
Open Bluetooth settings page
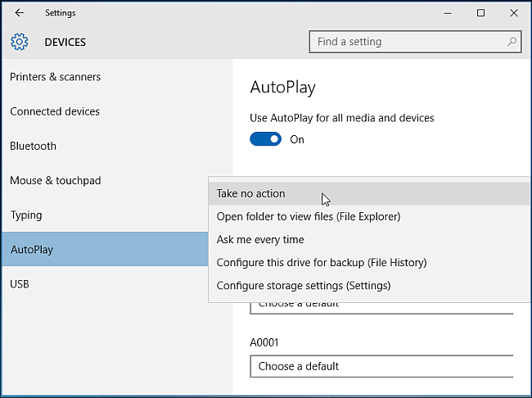(34, 146)
